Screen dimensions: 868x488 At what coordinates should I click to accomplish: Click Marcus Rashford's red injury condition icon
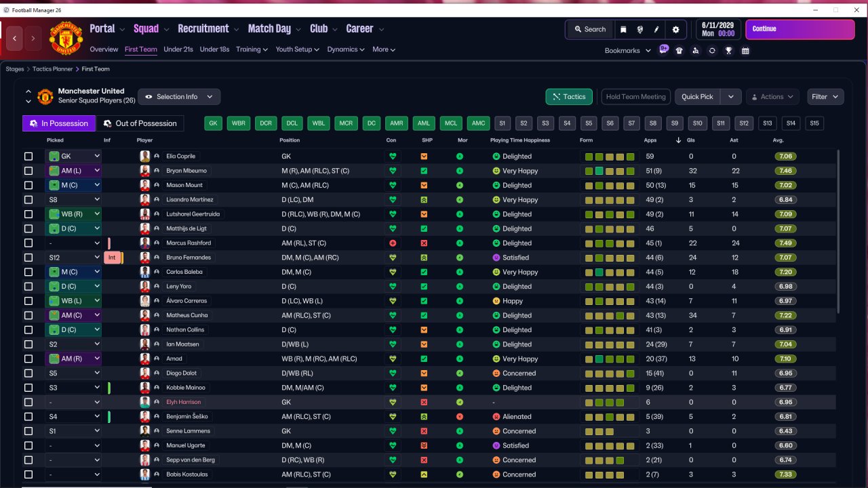(x=392, y=243)
